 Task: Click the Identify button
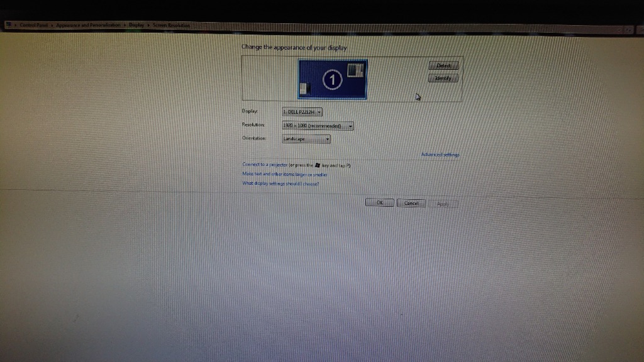tap(444, 77)
